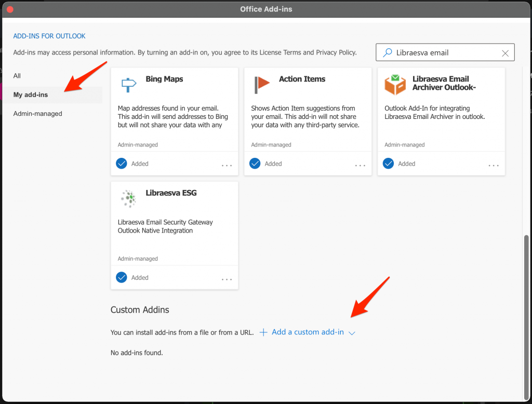Toggle the Added checkmark on Libraesva ESG
Image resolution: width=532 pixels, height=404 pixels.
pos(122,277)
